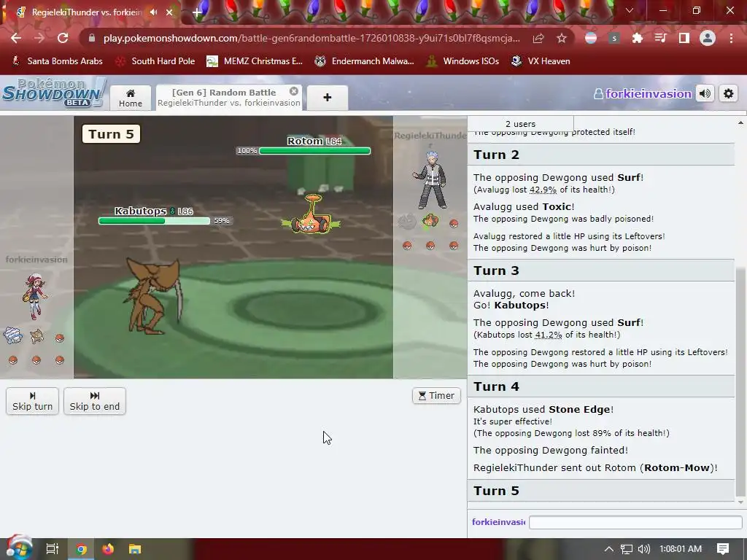The width and height of the screenshot is (747, 560).
Task: Open South Hard Pole bookmark
Action: [x=156, y=61]
